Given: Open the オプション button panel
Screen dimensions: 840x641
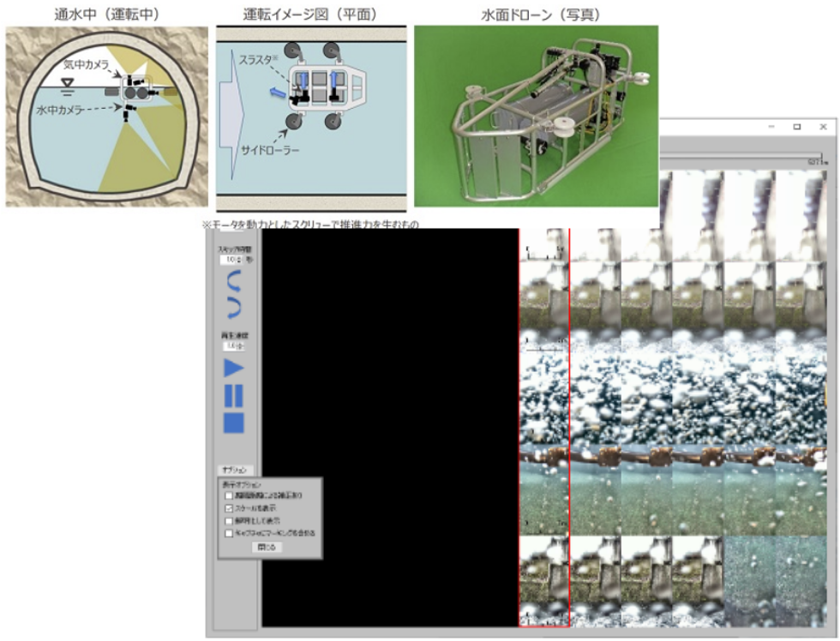Looking at the screenshot, I should (x=234, y=470).
